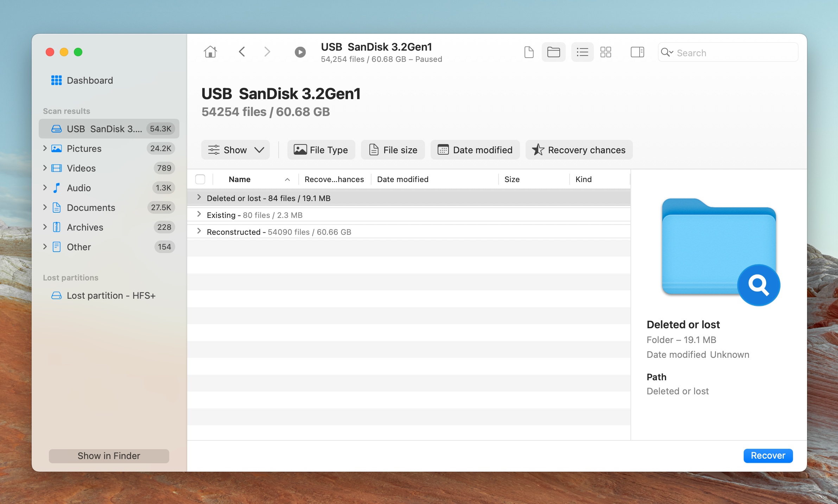Screen dimensions: 838x504
Task: Filter by File size
Action: [393, 150]
